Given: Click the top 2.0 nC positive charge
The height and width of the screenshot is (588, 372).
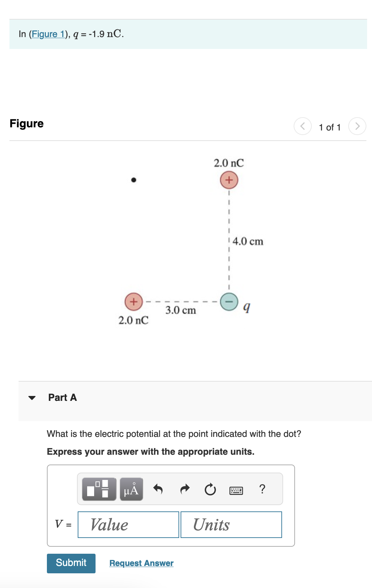Looking at the screenshot, I should [229, 180].
